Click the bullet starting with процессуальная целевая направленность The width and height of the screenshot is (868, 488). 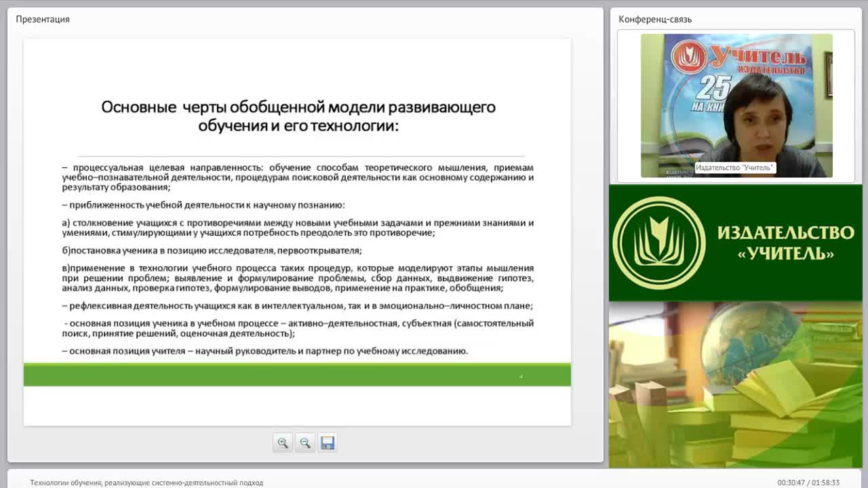click(x=298, y=177)
